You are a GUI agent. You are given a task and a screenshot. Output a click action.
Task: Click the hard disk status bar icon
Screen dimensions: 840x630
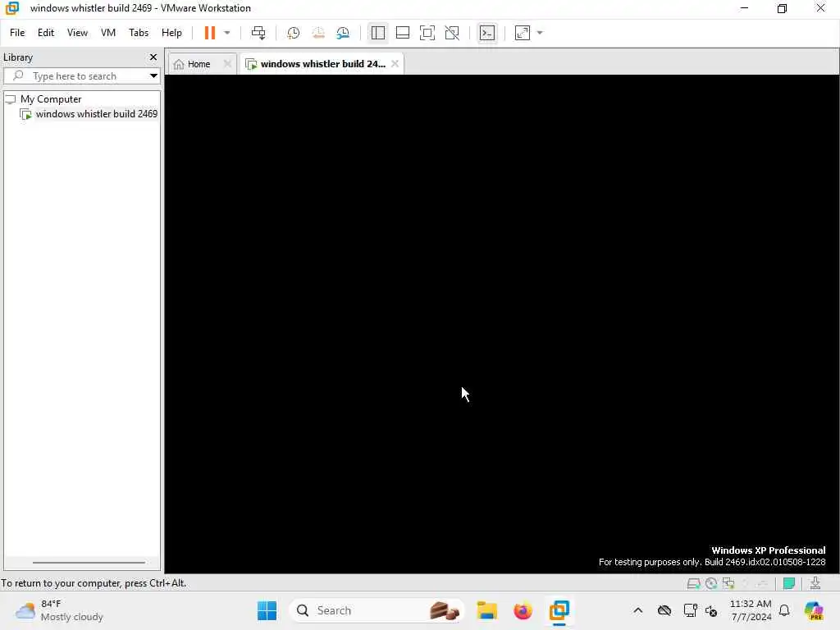693,583
